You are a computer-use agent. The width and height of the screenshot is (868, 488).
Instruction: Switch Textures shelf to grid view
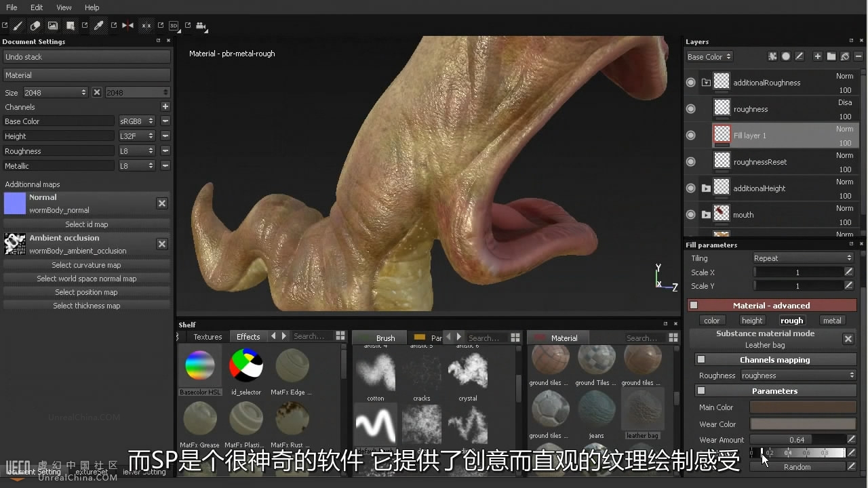coord(340,336)
